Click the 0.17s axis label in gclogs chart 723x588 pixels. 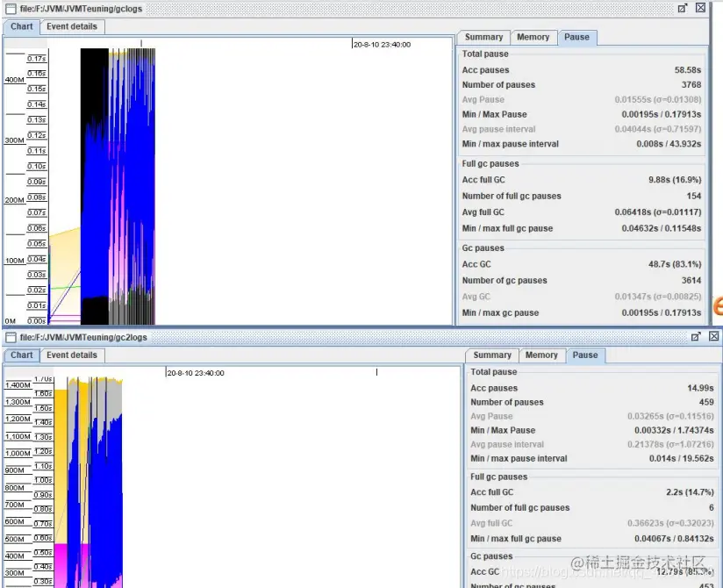[x=37, y=59]
